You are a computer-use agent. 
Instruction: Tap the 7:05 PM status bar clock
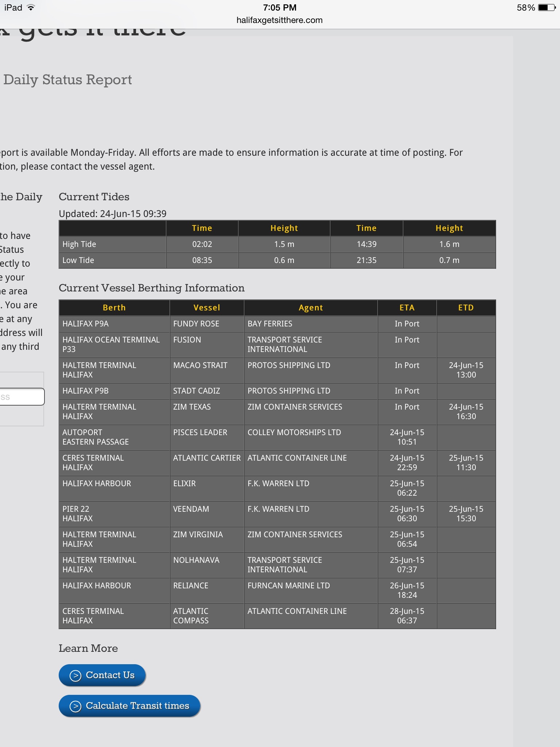pos(280,8)
